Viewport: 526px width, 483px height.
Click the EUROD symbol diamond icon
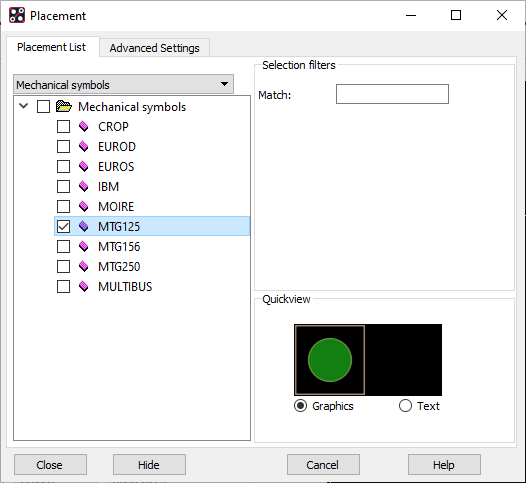pos(84,147)
